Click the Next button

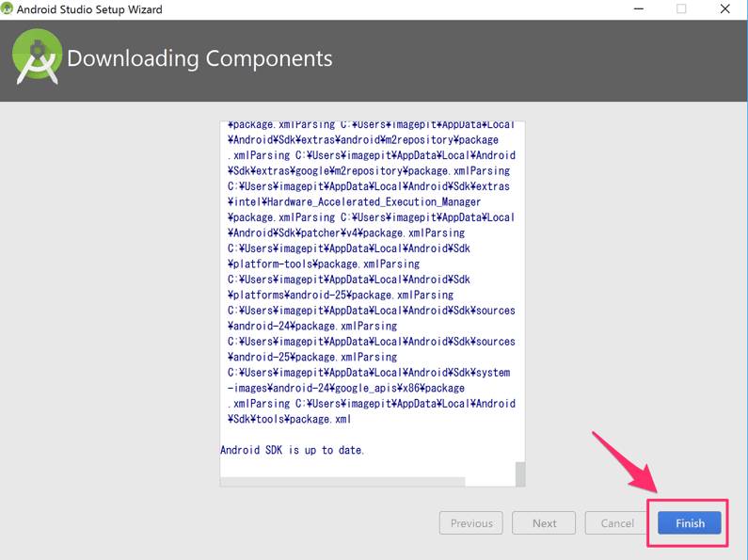click(x=544, y=522)
